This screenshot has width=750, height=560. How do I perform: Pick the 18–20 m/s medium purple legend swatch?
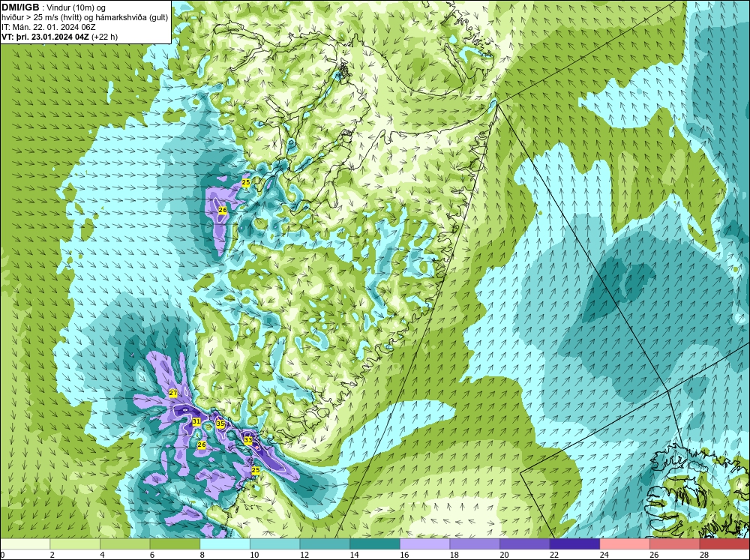(x=475, y=544)
